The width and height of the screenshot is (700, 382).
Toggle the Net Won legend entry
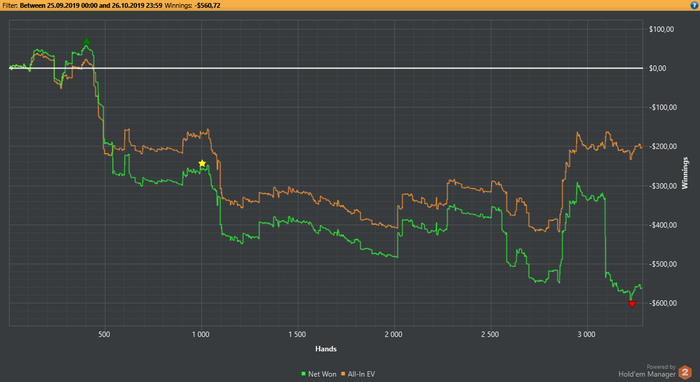tap(319, 374)
